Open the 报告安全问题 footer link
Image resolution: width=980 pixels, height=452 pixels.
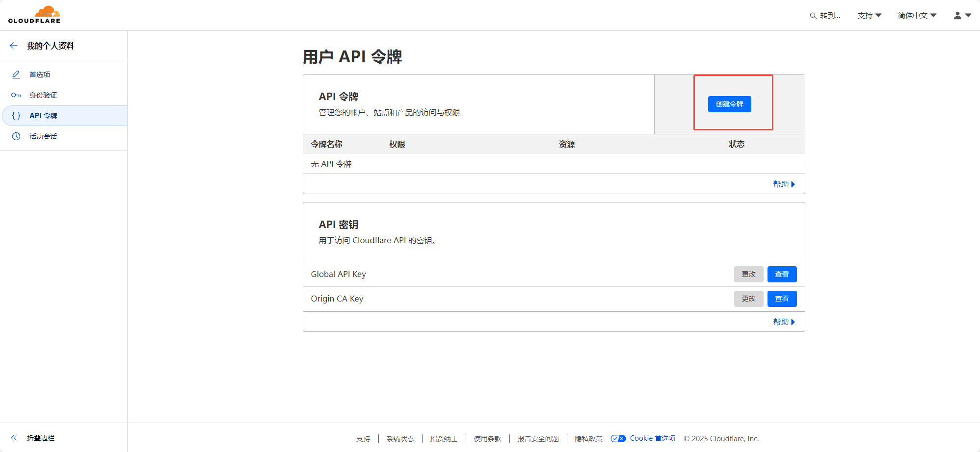tap(538, 439)
